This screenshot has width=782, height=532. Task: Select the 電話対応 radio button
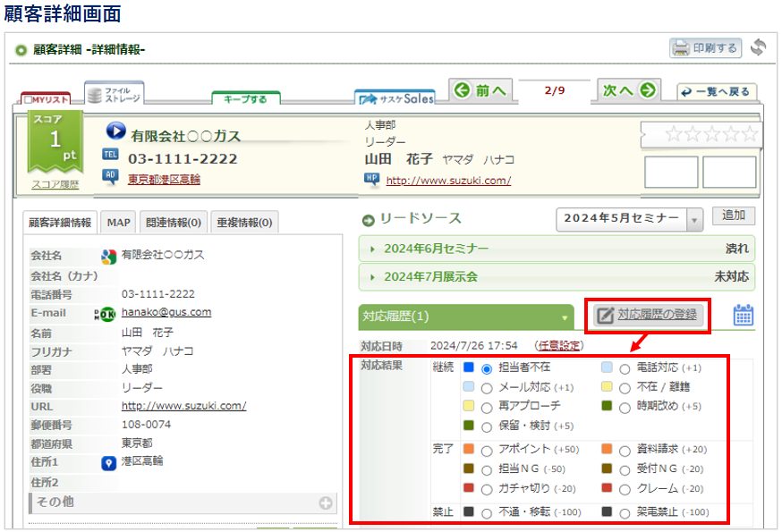pos(625,368)
